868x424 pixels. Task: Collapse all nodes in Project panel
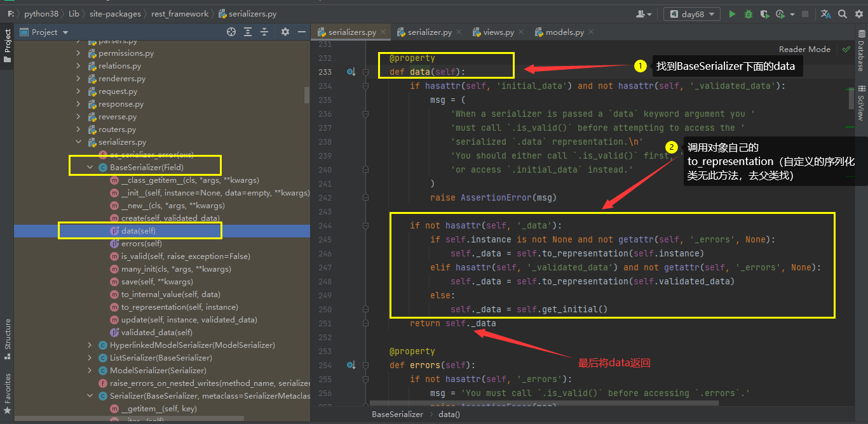pyautogui.click(x=264, y=32)
